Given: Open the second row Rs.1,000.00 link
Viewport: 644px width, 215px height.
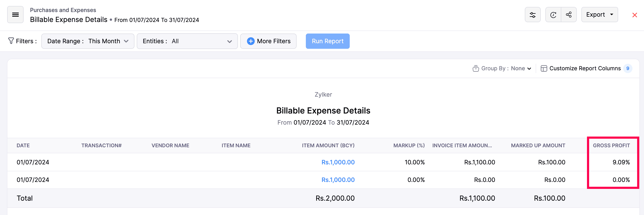Looking at the screenshot, I should pos(338,179).
